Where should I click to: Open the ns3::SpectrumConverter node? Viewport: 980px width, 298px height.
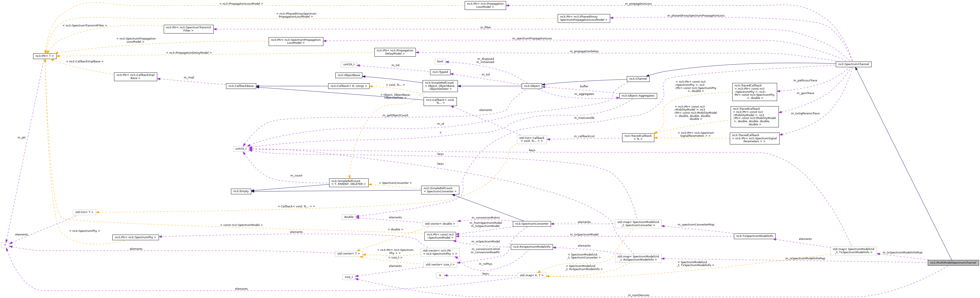(532, 224)
